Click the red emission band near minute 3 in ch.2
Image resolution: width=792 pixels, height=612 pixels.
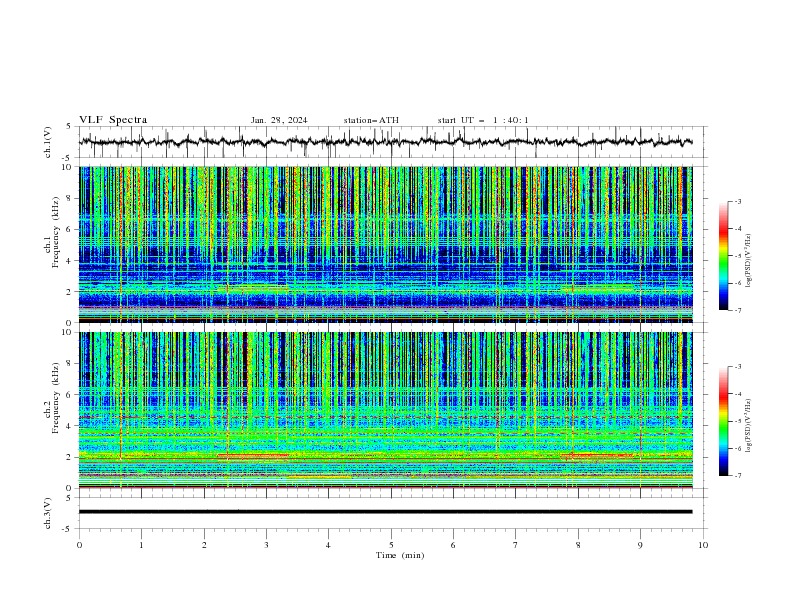(x=253, y=455)
